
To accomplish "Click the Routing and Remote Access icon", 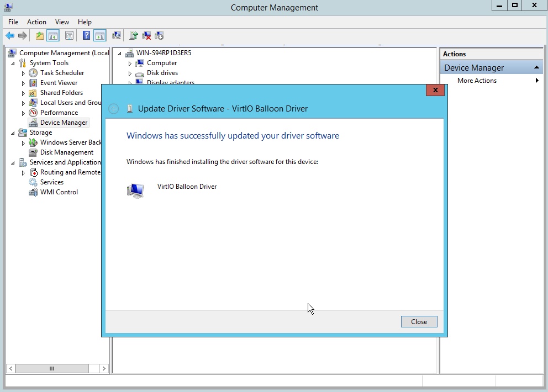I will [x=33, y=172].
